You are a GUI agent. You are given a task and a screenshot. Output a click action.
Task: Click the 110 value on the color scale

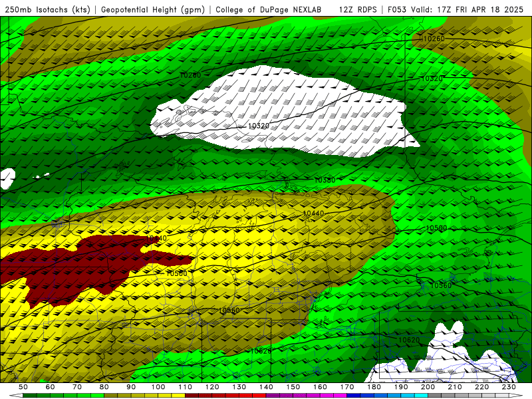(186, 387)
